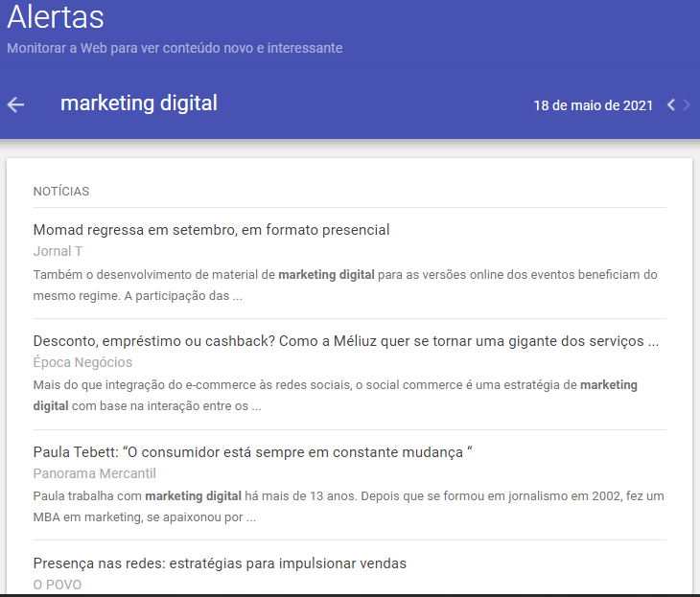Open the Paula Tebett interview headline
Screen dimensions: 700x597
253,452
